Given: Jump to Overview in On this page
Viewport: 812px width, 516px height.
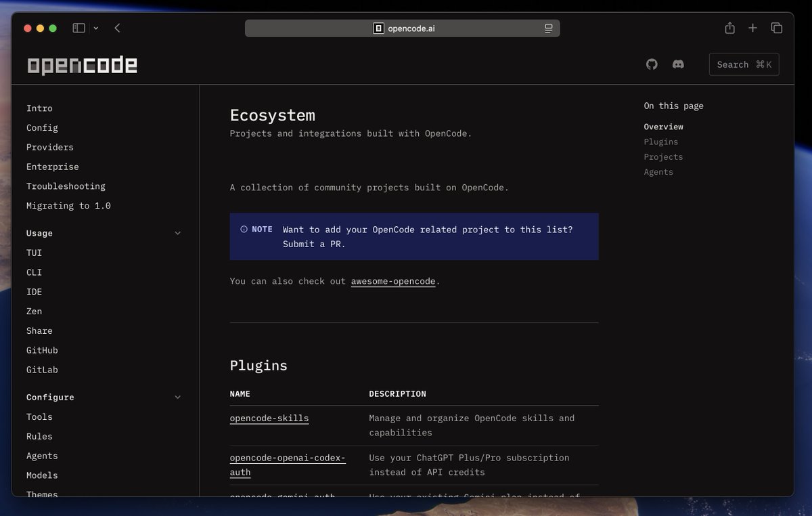Looking at the screenshot, I should click(663, 127).
